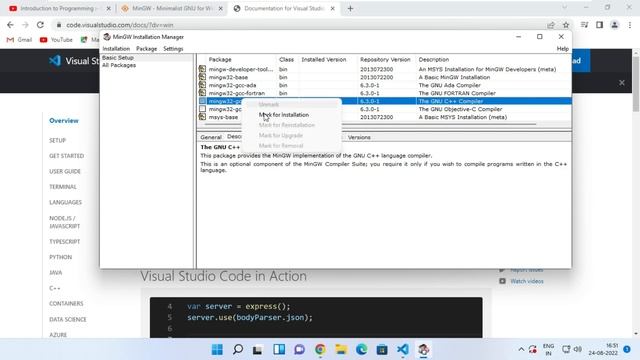Switch to MinGW Minimalist GNU tab
Image resolution: width=640 pixels, height=360 pixels.
point(171,8)
